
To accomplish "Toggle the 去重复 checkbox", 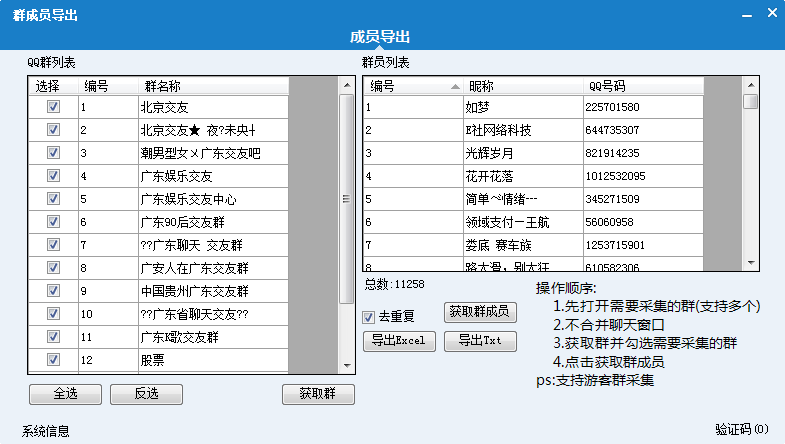I will [369, 317].
